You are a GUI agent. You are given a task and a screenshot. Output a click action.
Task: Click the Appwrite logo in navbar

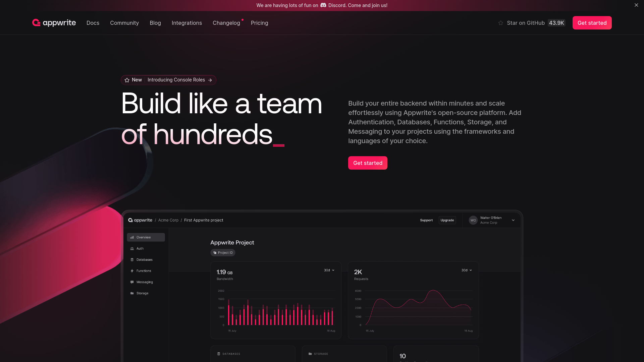pyautogui.click(x=54, y=22)
